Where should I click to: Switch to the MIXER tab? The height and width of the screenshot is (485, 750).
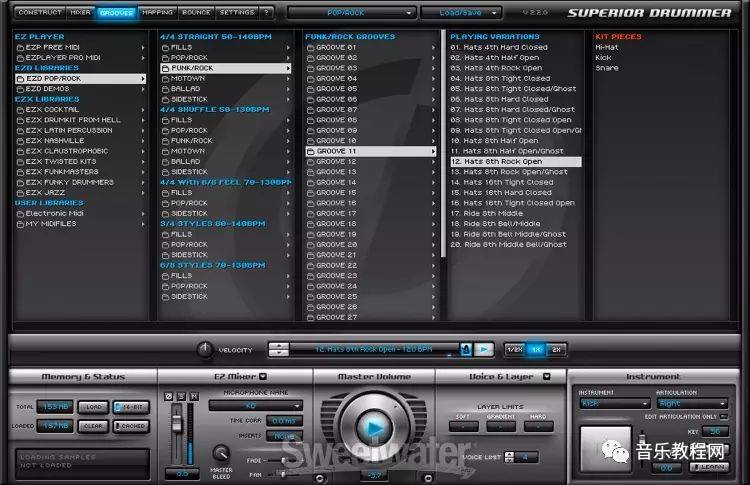point(80,12)
